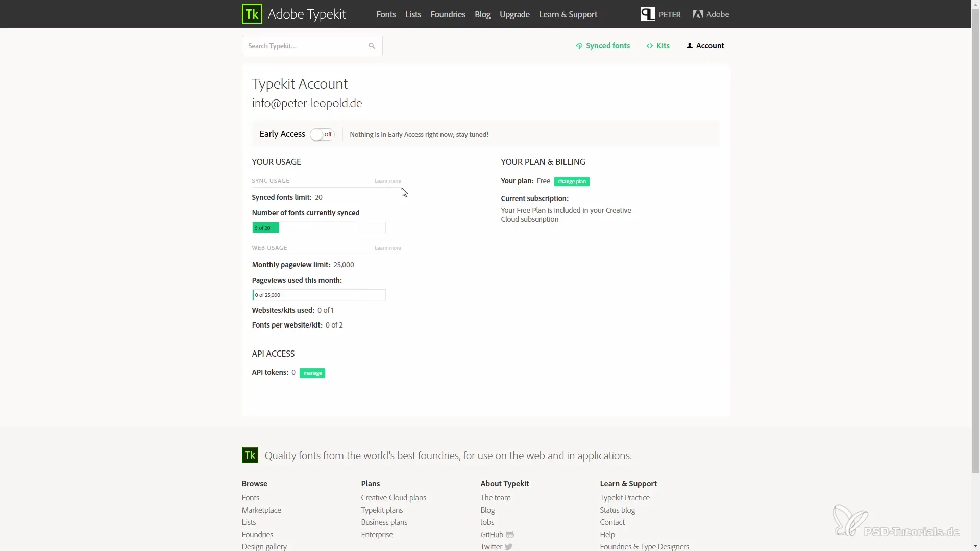
Task: Open Twitter footer text link
Action: coord(491,546)
